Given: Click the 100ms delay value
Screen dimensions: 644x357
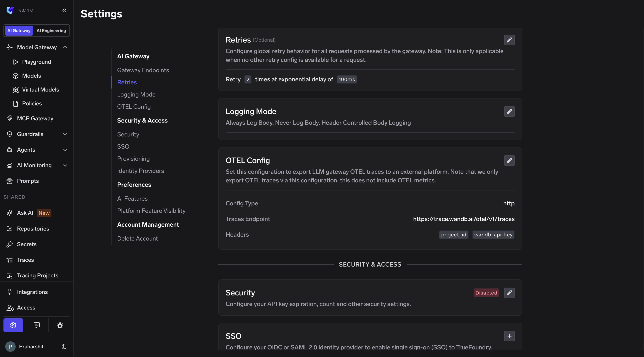Looking at the screenshot, I should [347, 79].
